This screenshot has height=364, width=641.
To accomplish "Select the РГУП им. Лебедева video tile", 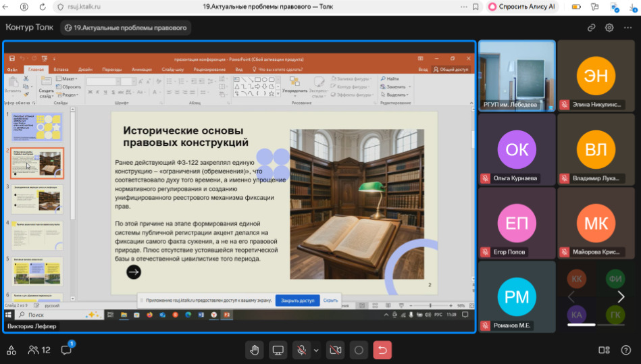I will click(517, 74).
